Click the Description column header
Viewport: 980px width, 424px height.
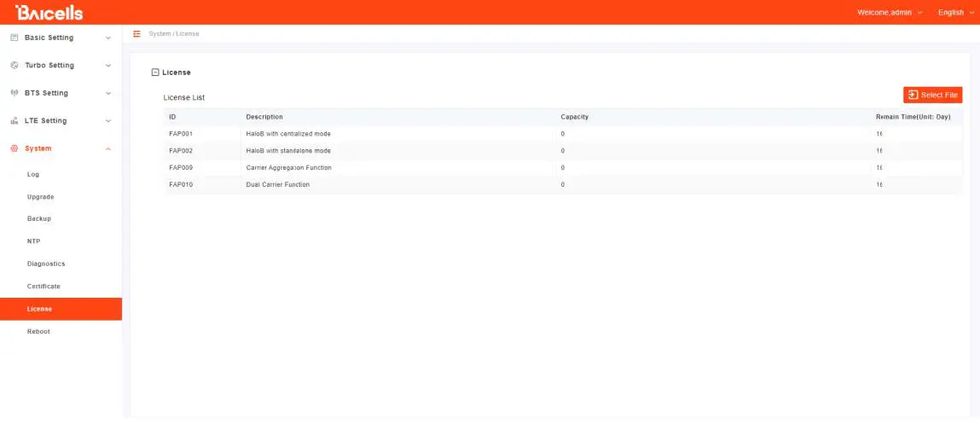pos(264,117)
